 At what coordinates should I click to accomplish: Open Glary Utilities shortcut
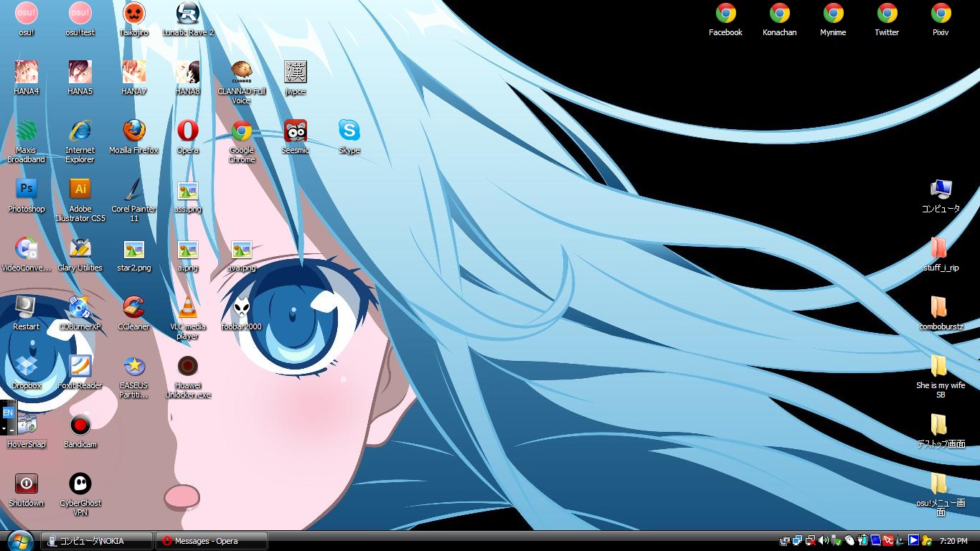point(80,255)
